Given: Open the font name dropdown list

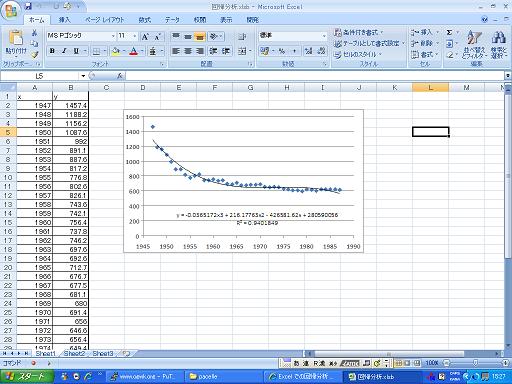Looking at the screenshot, I should tap(113, 36).
